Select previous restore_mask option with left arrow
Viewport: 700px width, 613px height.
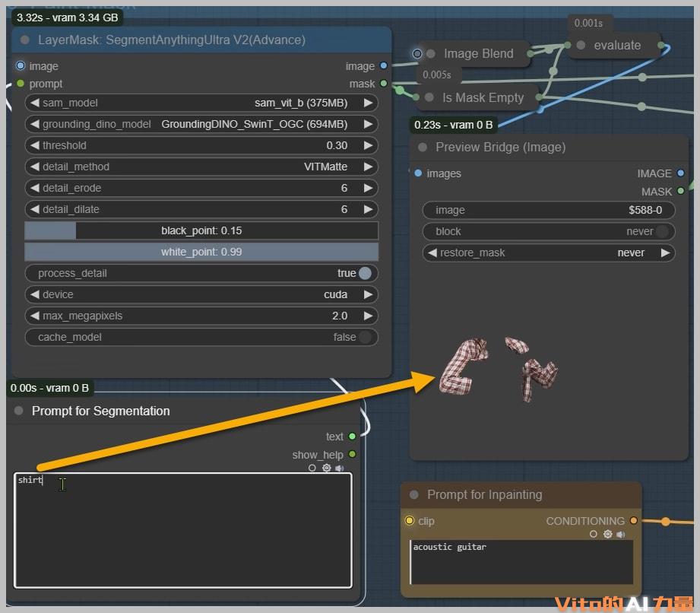(432, 253)
